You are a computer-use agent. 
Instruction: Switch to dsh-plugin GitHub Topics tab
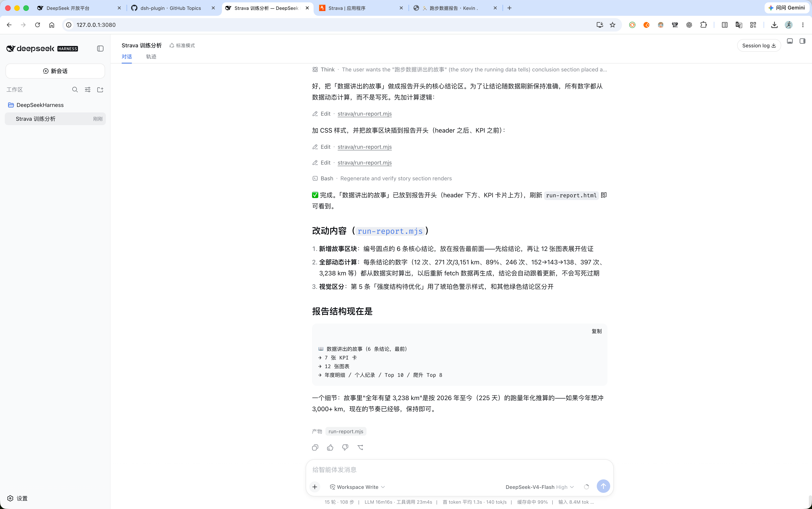173,8
